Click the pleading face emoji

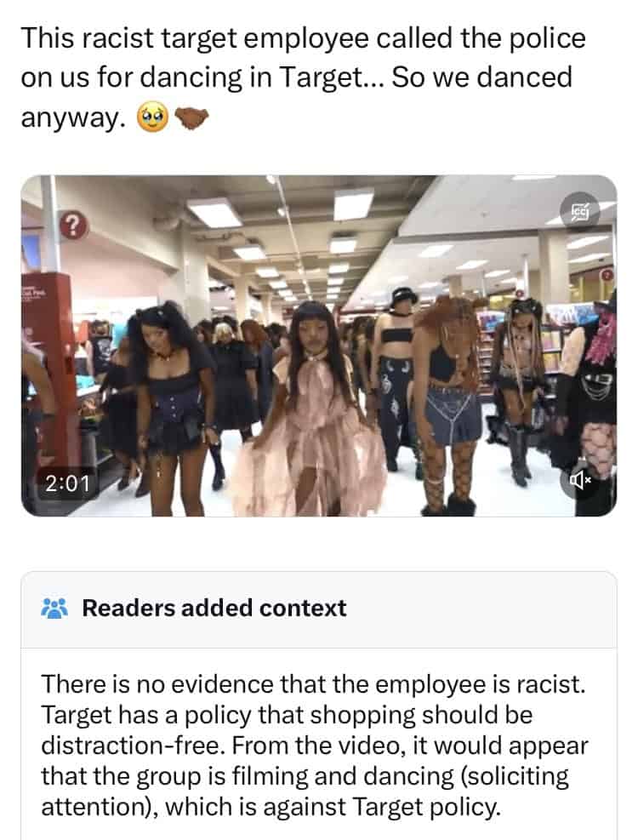coord(153,117)
